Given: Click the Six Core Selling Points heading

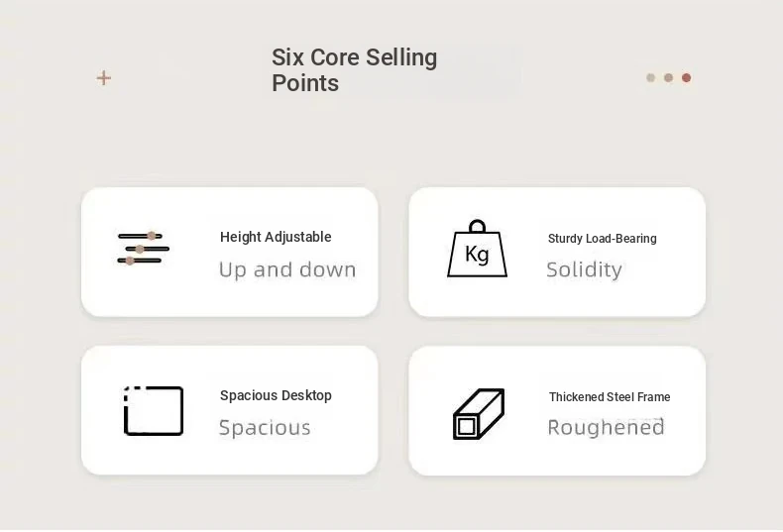Looking at the screenshot, I should pos(354,70).
